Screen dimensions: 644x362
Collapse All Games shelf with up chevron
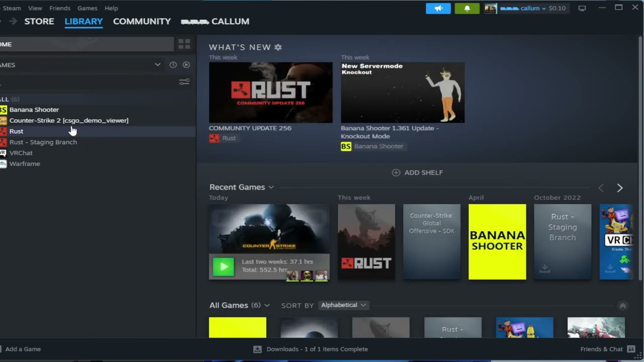622,306
